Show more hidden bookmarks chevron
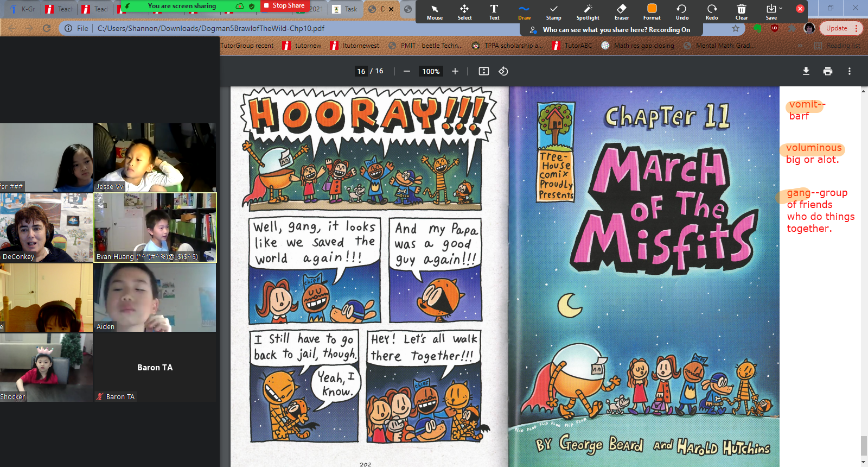868x467 pixels. (801, 46)
